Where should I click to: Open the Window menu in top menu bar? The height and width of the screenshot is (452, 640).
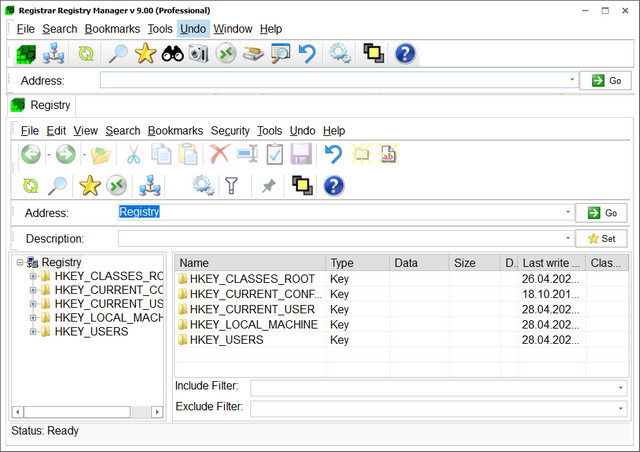point(232,29)
